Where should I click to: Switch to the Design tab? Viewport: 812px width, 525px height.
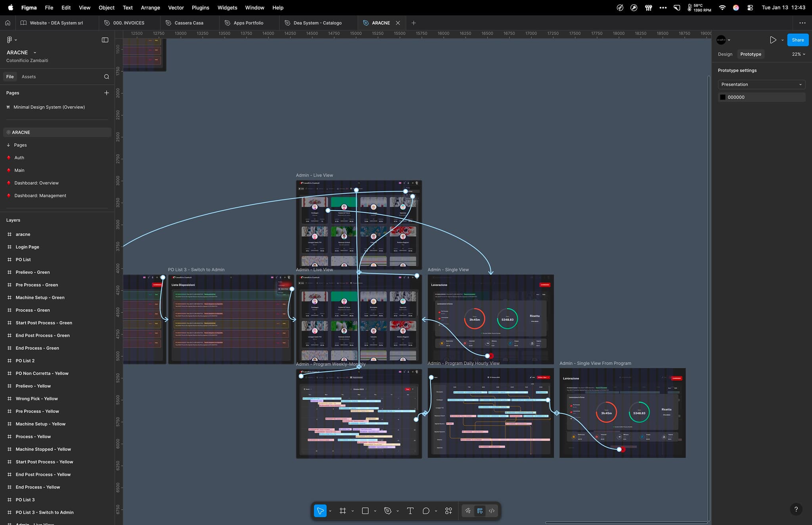click(725, 54)
